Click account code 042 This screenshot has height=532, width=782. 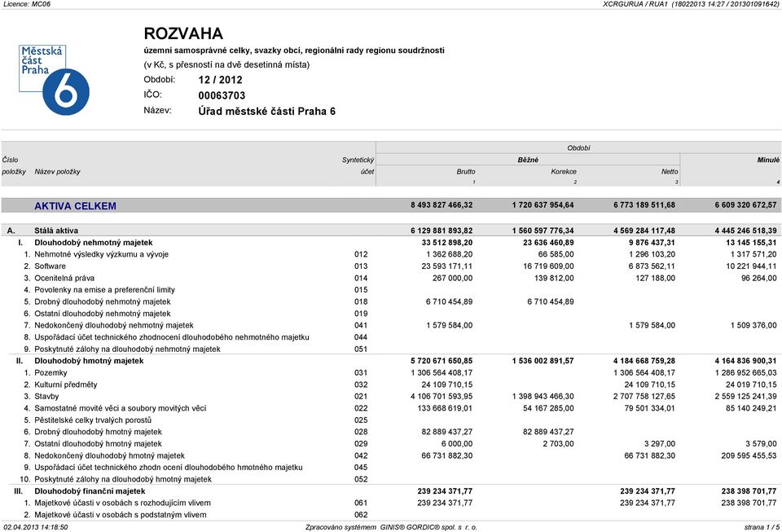[x=361, y=455]
